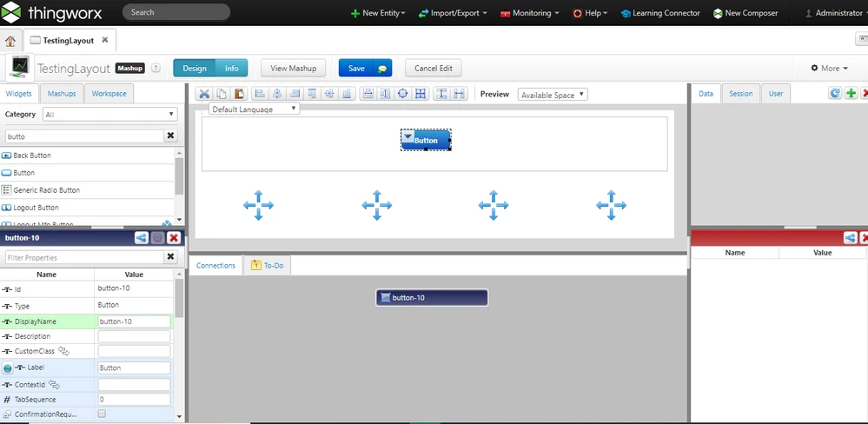868x424 pixels.
Task: Align selected widgets to top edges
Action: [312, 94]
